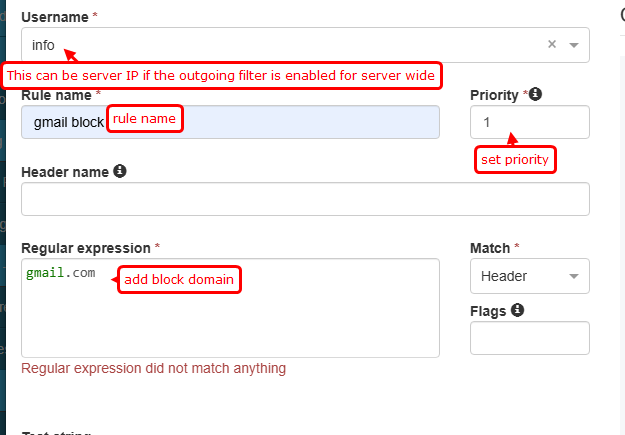The height and width of the screenshot is (435, 625).
Task: Click the 'add block domain' annotation
Action: (x=180, y=280)
